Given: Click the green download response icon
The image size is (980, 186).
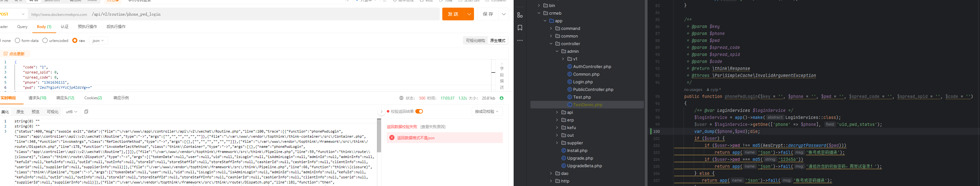Looking at the screenshot, I should tap(501, 98).
